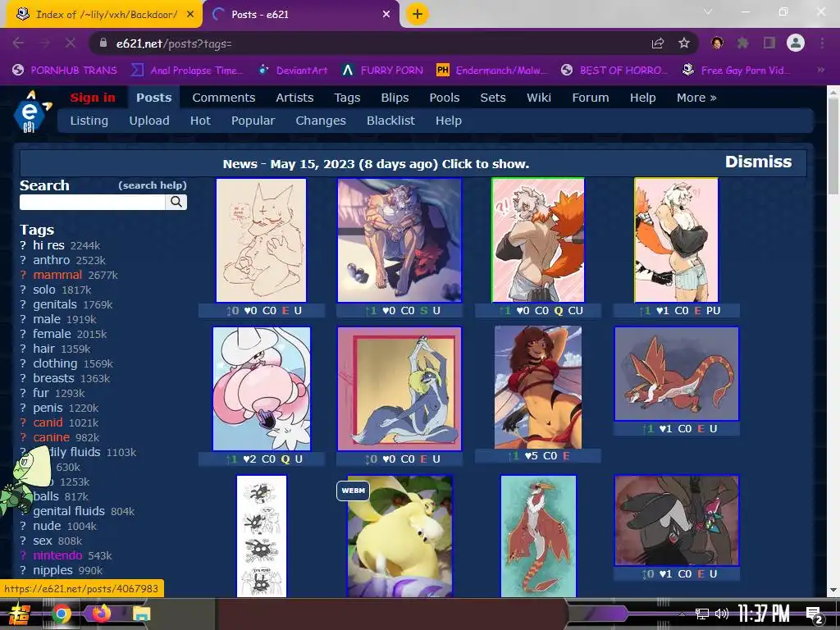This screenshot has width=840, height=630.
Task: Go back using browser back arrow
Action: pos(18,43)
